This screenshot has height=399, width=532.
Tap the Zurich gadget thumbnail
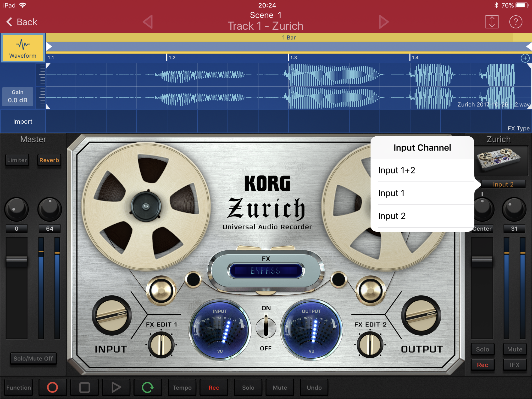500,160
